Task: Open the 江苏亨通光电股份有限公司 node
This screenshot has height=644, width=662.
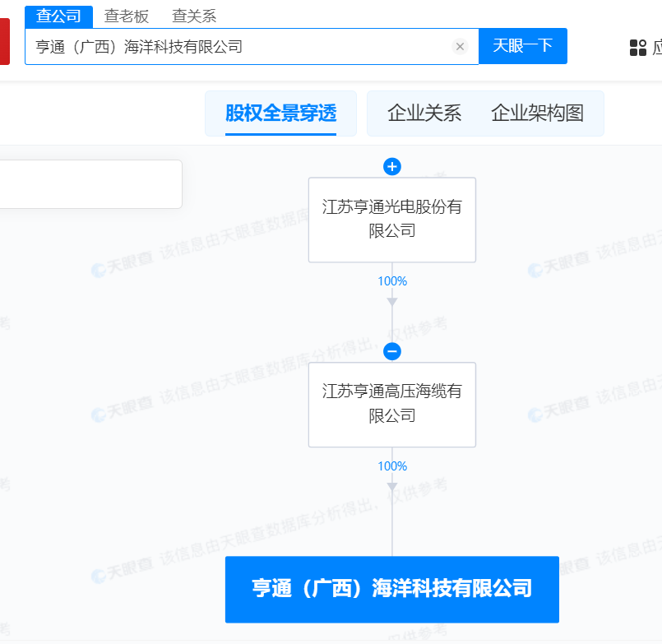Action: pyautogui.click(x=391, y=220)
